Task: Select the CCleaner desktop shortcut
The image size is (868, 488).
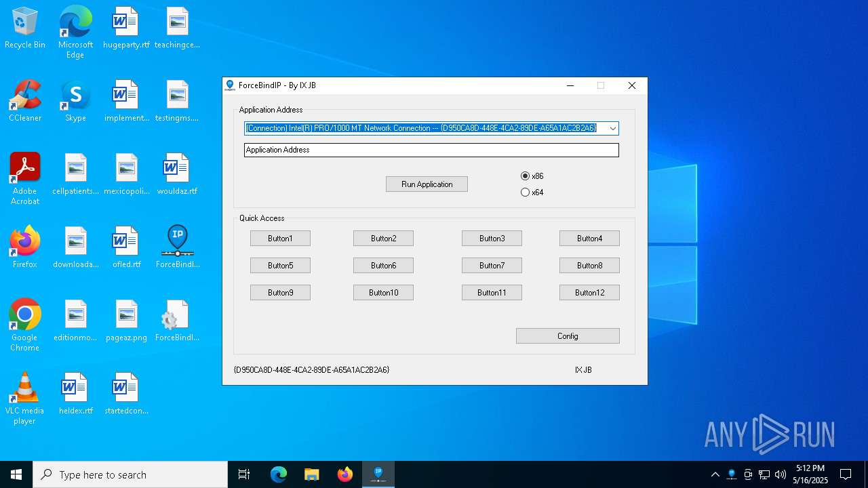Action: [x=25, y=102]
